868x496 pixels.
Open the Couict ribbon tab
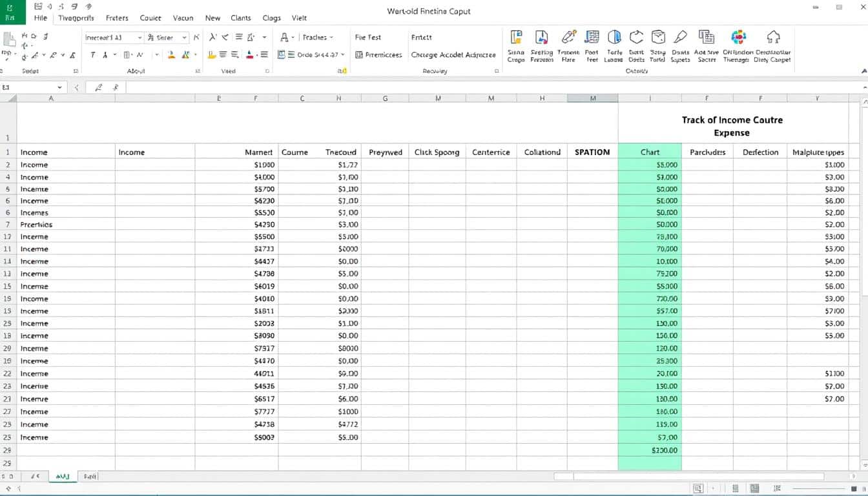[150, 18]
